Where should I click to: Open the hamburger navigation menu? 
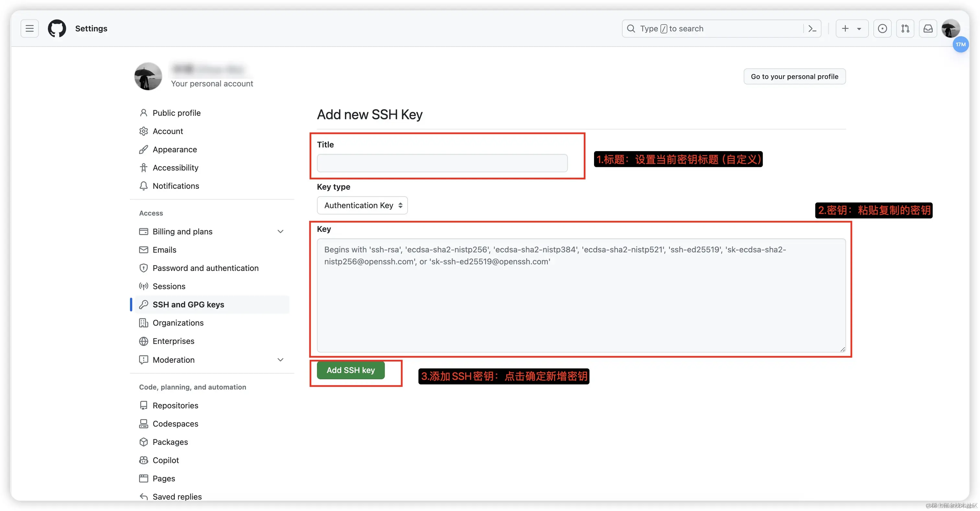[x=29, y=29]
